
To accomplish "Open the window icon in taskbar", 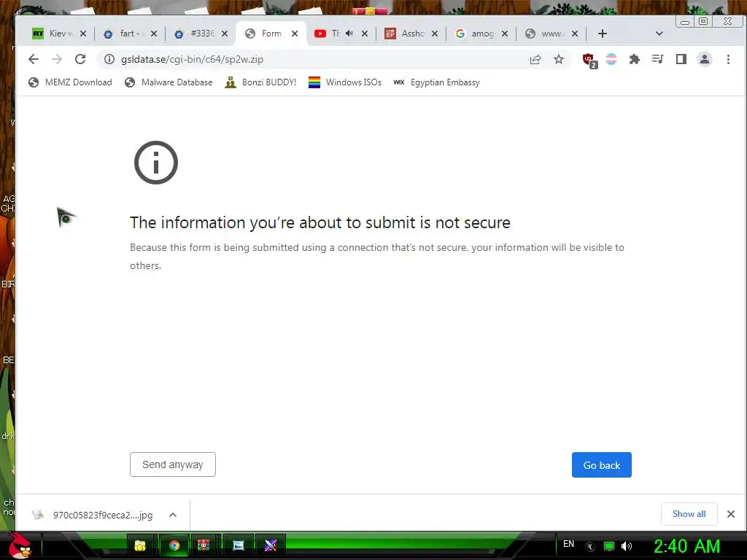I will (x=239, y=545).
